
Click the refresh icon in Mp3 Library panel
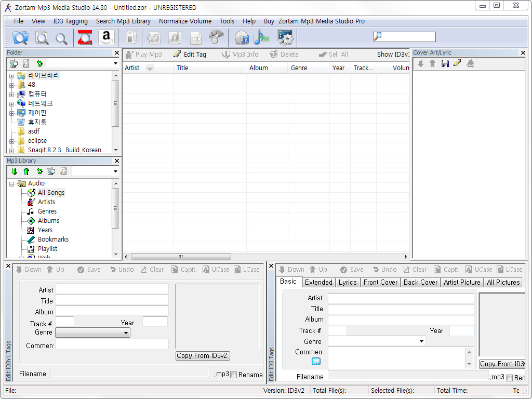(39, 171)
